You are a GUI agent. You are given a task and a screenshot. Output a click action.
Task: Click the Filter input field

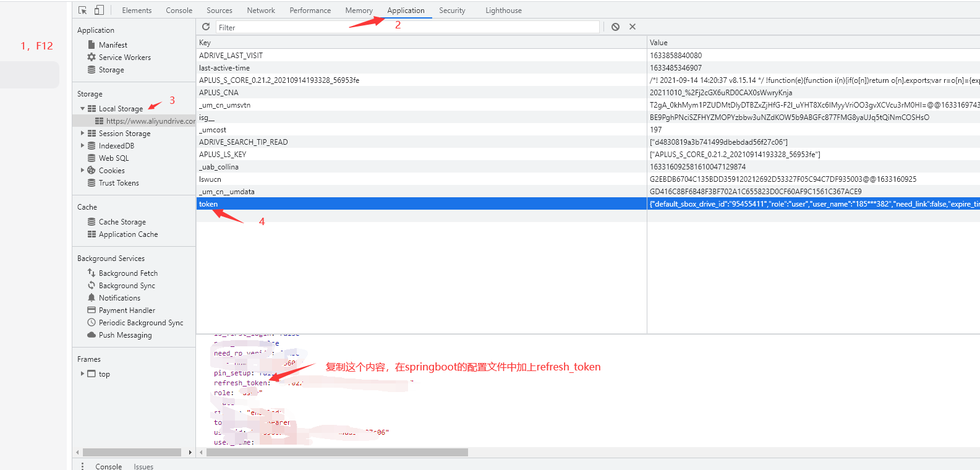click(x=407, y=27)
